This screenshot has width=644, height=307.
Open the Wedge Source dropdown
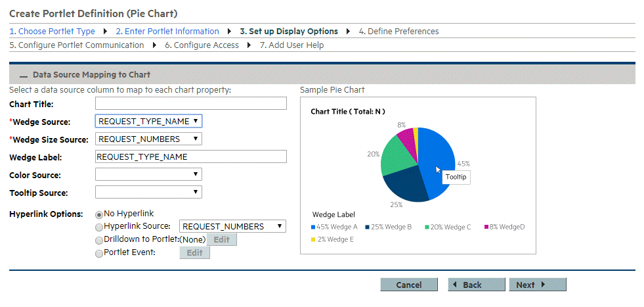(148, 121)
